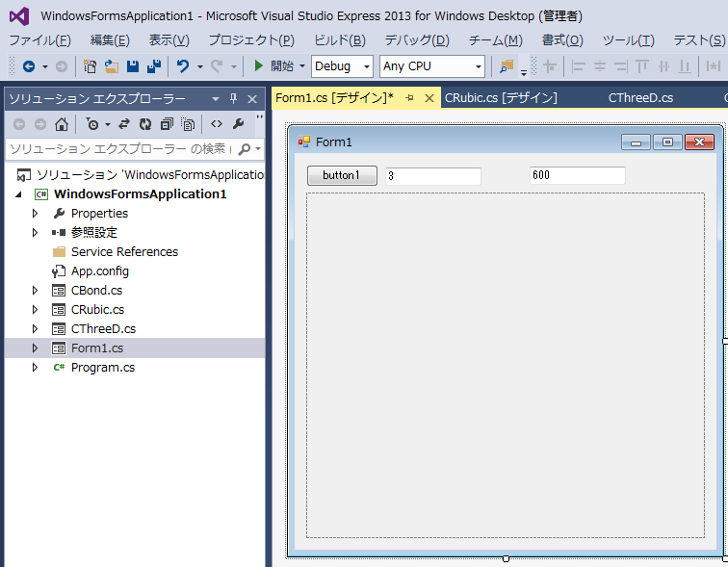Select the Service References folder
The height and width of the screenshot is (567, 728).
pyautogui.click(x=124, y=252)
